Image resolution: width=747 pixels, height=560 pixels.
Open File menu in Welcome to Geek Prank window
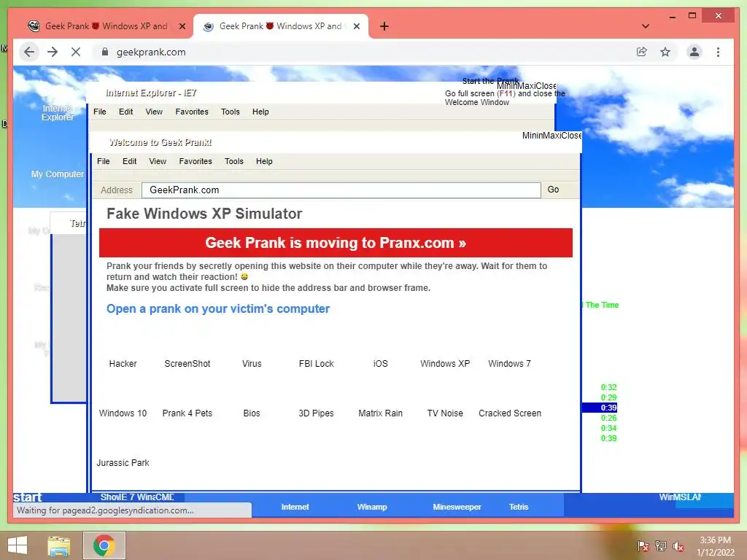click(x=104, y=161)
